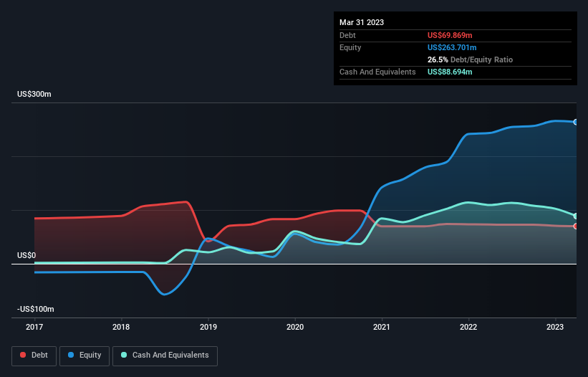The width and height of the screenshot is (588, 377).
Task: Toggle the Equity legend button
Action: 85,355
